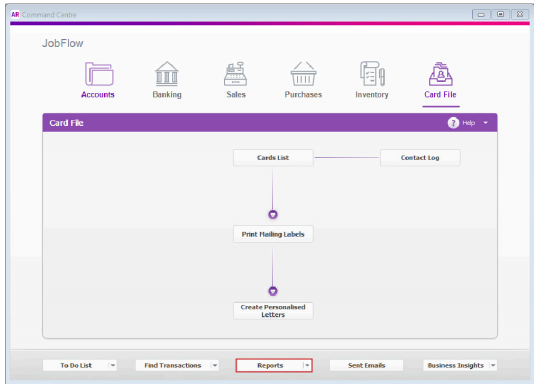Close the Command Centre window
Image resolution: width=534 pixels, height=384 pixels.
tap(520, 14)
